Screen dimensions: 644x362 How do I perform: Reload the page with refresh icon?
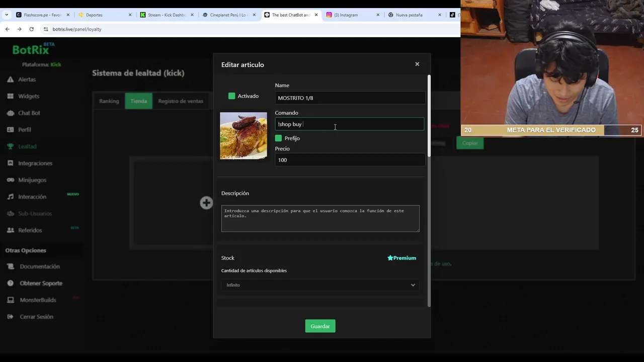pyautogui.click(x=31, y=29)
